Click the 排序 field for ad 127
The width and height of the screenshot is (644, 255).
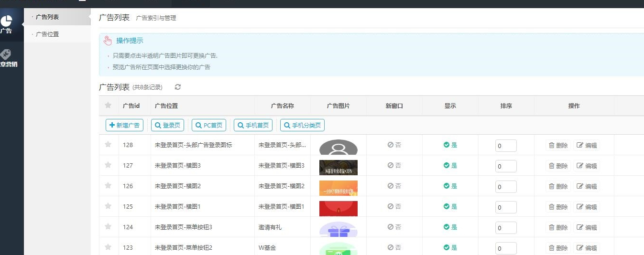point(506,166)
